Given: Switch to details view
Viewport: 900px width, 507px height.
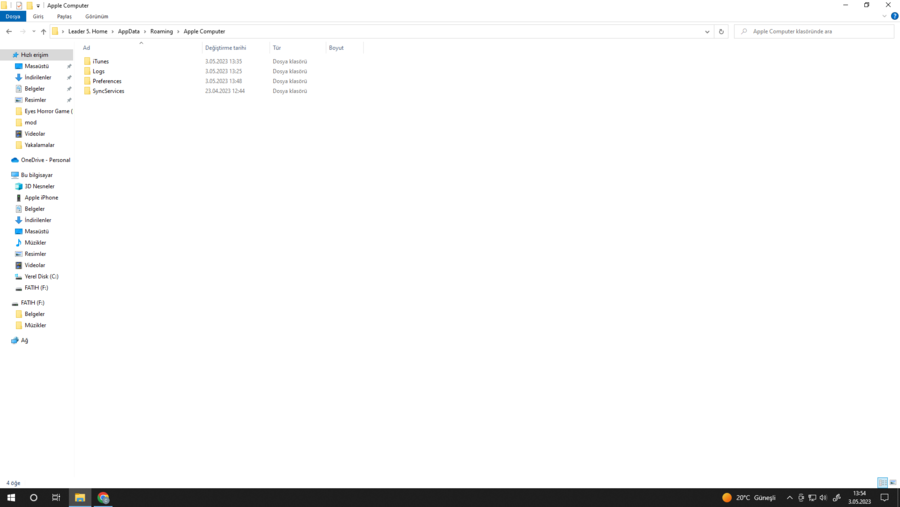Looking at the screenshot, I should pyautogui.click(x=883, y=482).
